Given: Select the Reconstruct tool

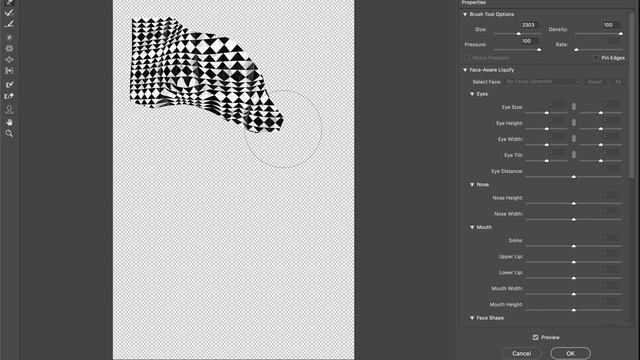Looking at the screenshot, I should click(9, 13).
